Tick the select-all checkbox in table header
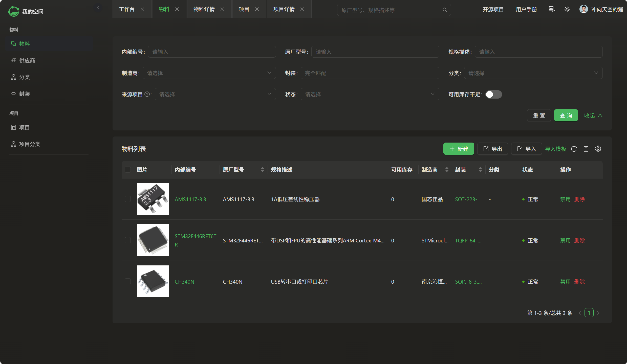 click(128, 170)
